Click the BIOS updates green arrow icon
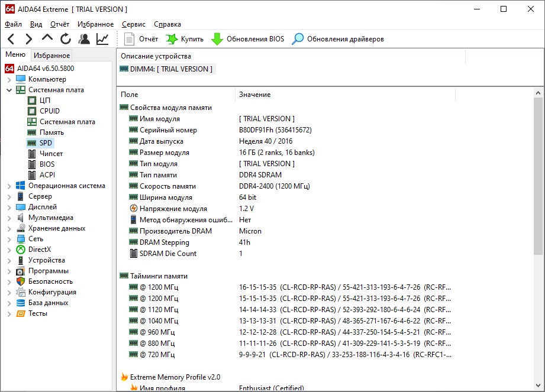 pyautogui.click(x=217, y=39)
